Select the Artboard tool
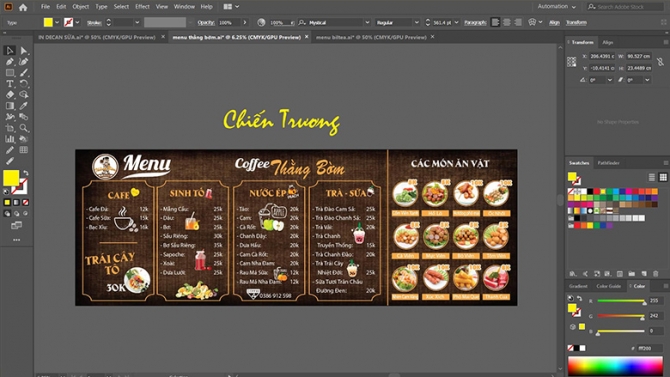 click(x=10, y=128)
